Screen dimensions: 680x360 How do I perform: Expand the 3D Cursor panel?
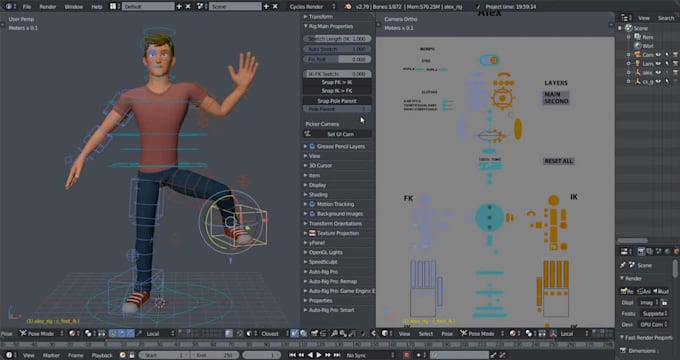(x=320, y=166)
